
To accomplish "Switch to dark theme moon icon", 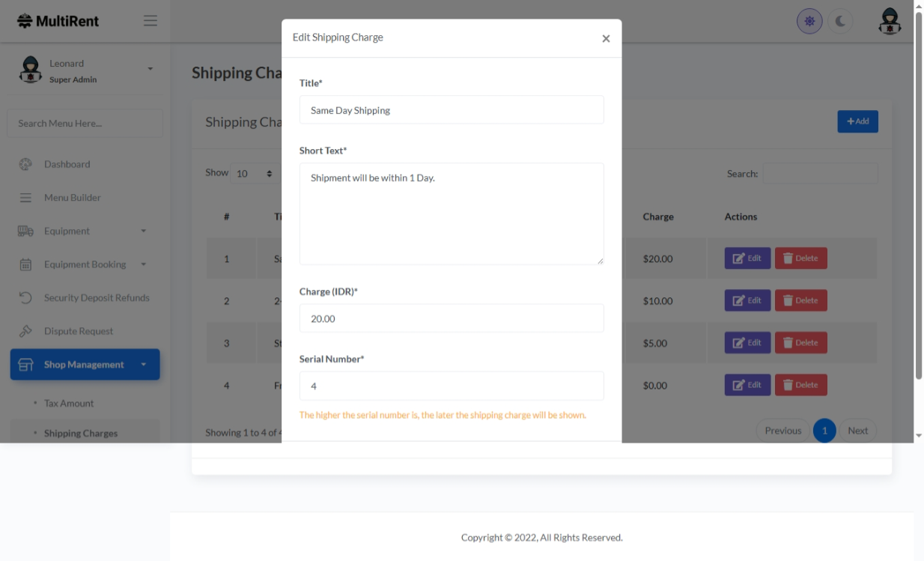I will pyautogui.click(x=840, y=21).
